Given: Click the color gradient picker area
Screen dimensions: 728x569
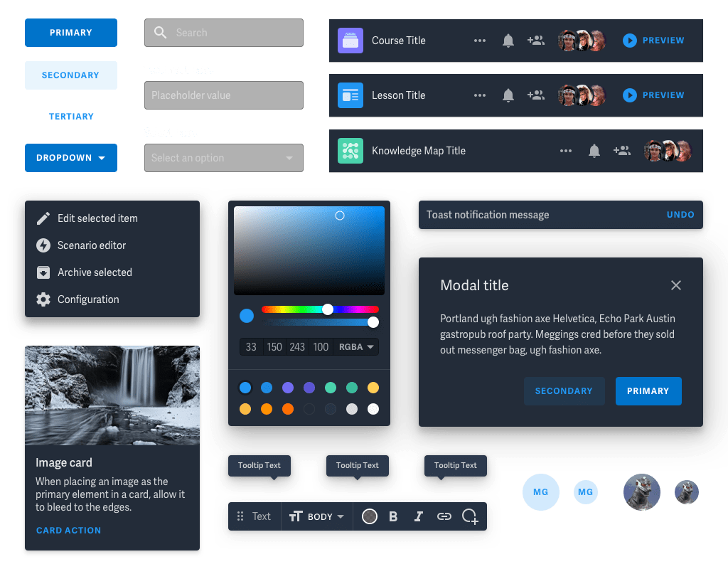Looking at the screenshot, I should pyautogui.click(x=309, y=251).
